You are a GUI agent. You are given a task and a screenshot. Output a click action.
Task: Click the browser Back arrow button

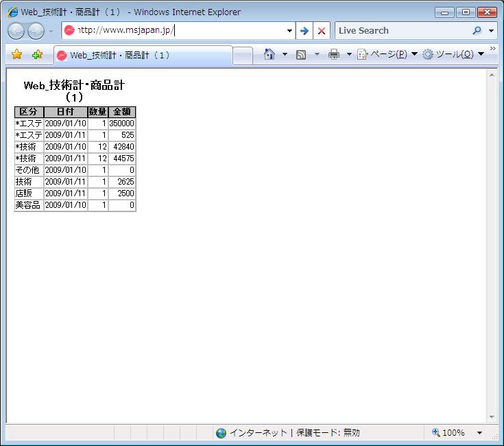pyautogui.click(x=16, y=31)
